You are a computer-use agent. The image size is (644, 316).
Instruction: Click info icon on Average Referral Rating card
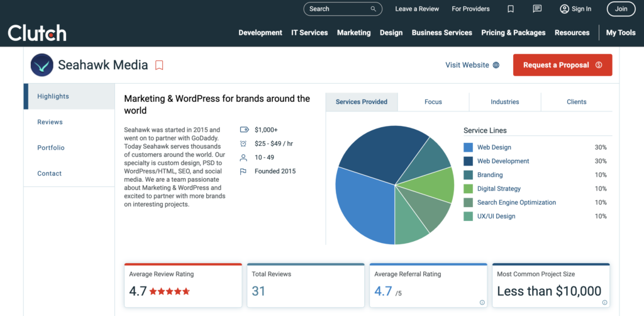tap(482, 302)
